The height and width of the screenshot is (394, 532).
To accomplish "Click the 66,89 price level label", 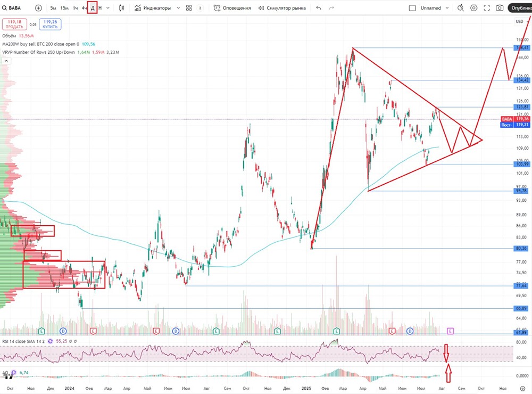I will tap(522, 308).
